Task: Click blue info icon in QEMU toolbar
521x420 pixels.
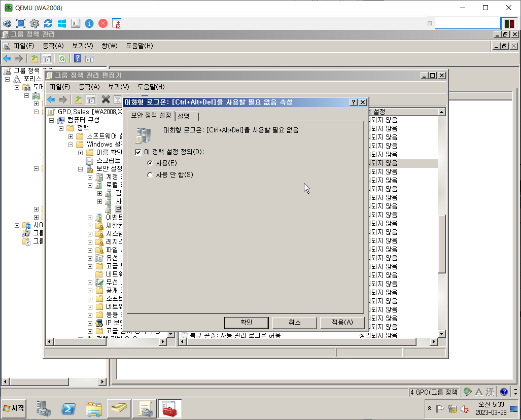Action: 89,23
